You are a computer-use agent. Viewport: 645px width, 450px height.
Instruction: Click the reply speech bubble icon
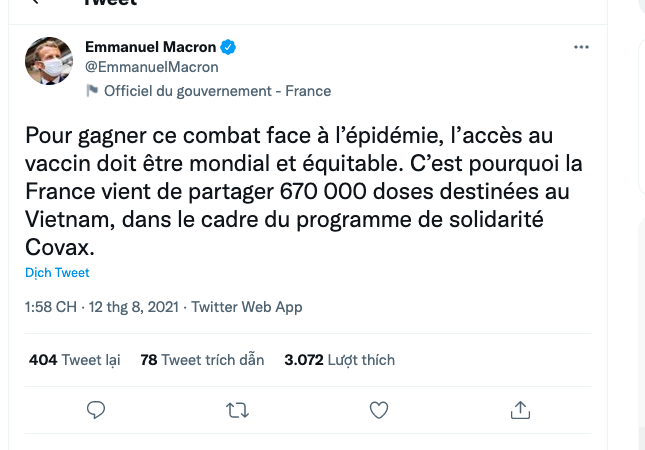(97, 410)
